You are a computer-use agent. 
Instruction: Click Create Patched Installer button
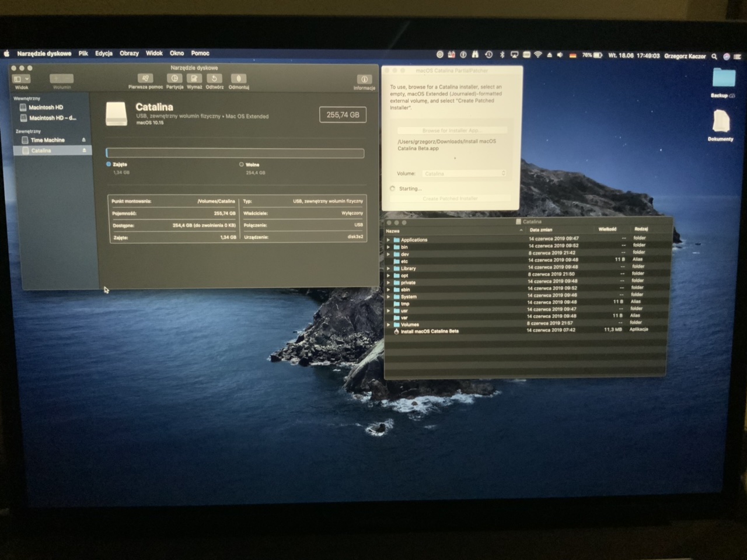pyautogui.click(x=450, y=198)
